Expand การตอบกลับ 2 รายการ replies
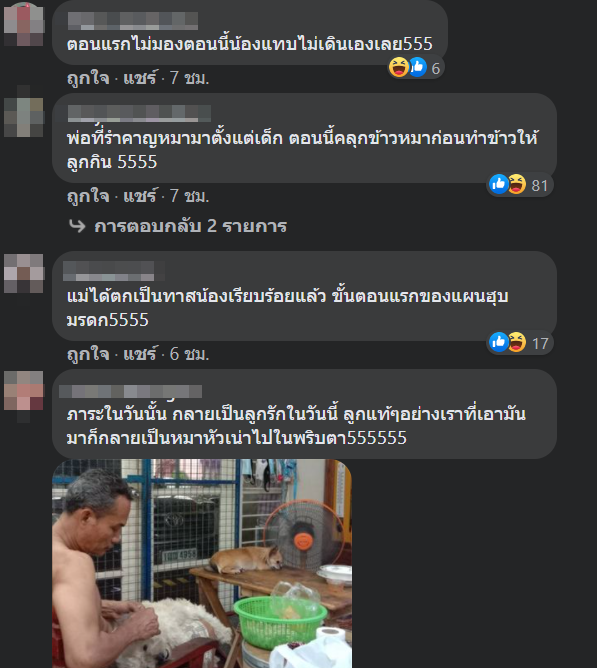597x668 pixels. (190, 226)
